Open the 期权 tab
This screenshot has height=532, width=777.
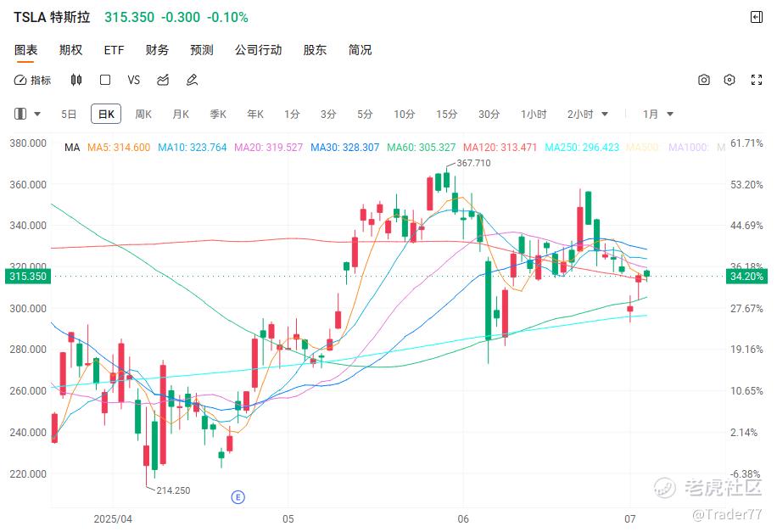[x=70, y=50]
